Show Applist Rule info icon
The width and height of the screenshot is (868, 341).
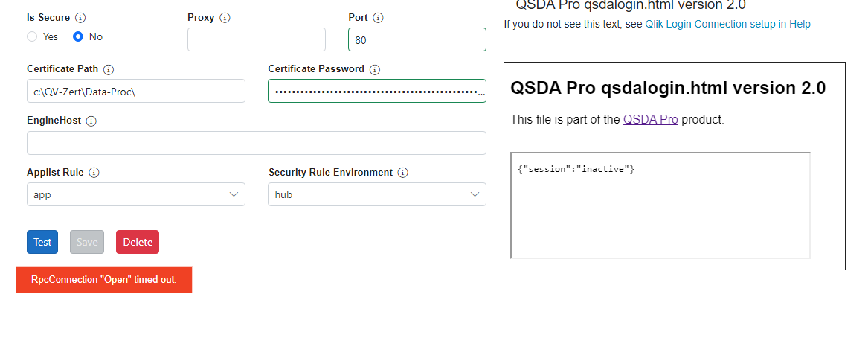[x=94, y=173]
